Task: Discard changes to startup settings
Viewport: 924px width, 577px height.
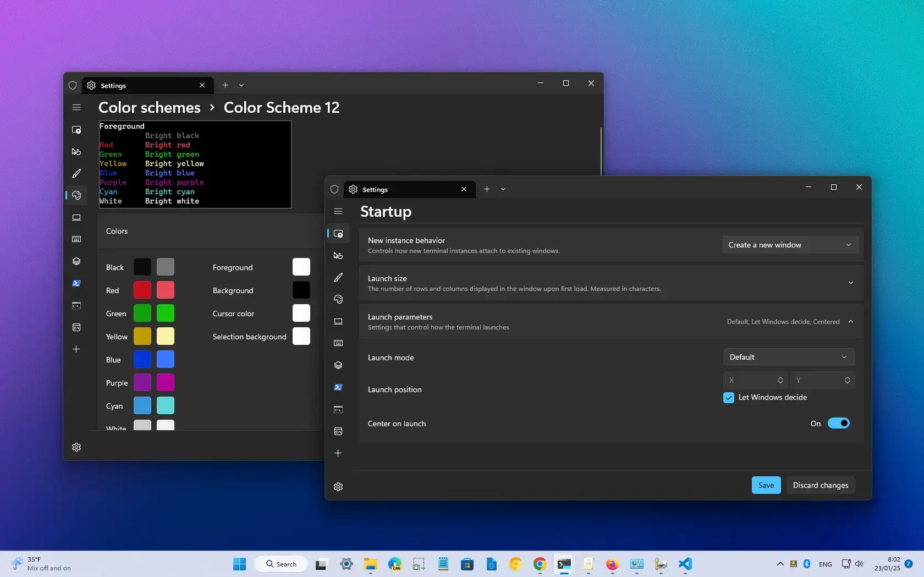Action: [821, 485]
